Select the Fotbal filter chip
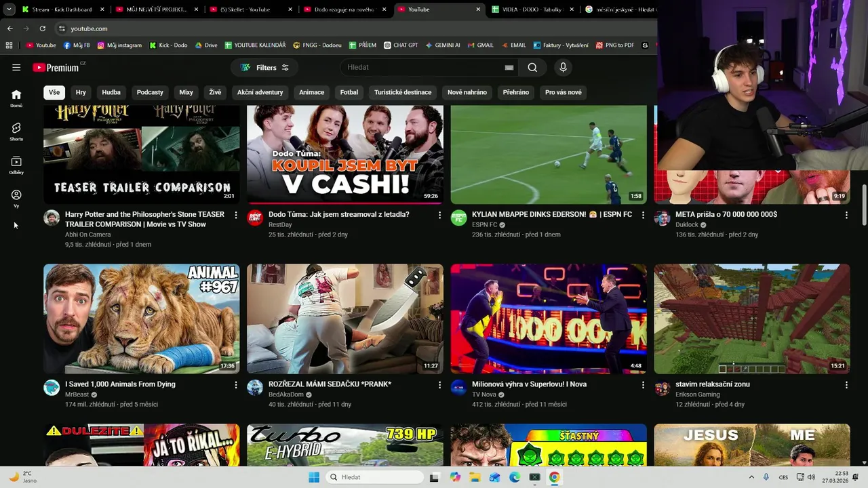Screen dimensions: 868x488 (x=349, y=92)
